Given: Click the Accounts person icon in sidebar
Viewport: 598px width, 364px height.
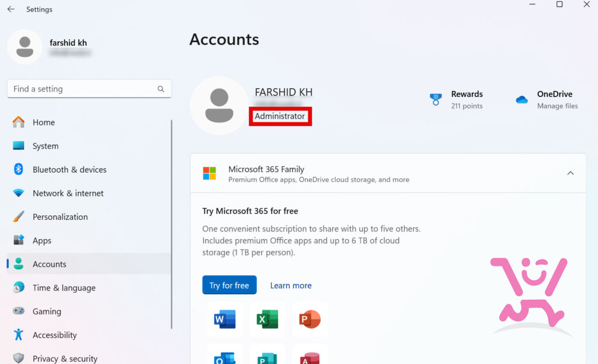Looking at the screenshot, I should pyautogui.click(x=18, y=264).
